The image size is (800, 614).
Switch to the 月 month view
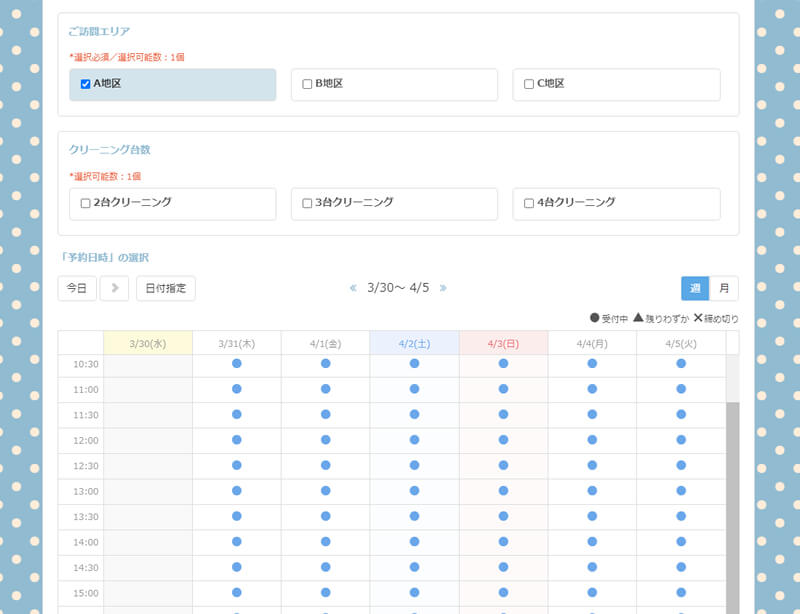(x=724, y=288)
